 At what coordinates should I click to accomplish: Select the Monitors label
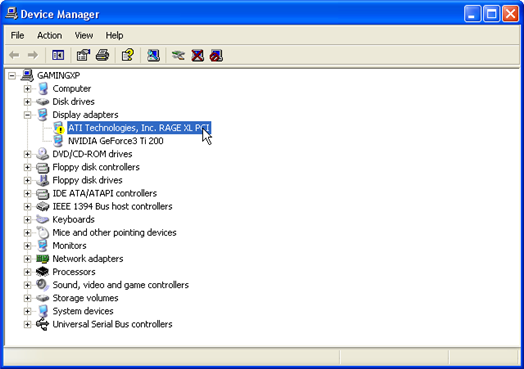point(69,246)
